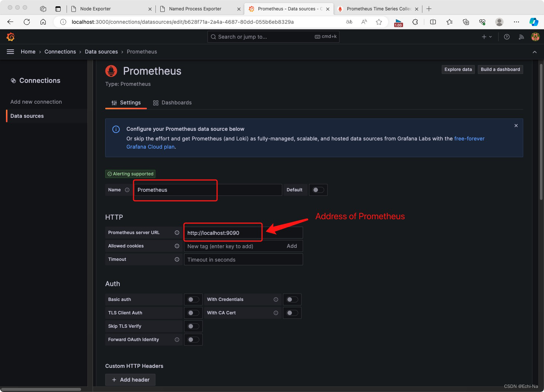Go to Connections breadcrumb

click(x=60, y=52)
